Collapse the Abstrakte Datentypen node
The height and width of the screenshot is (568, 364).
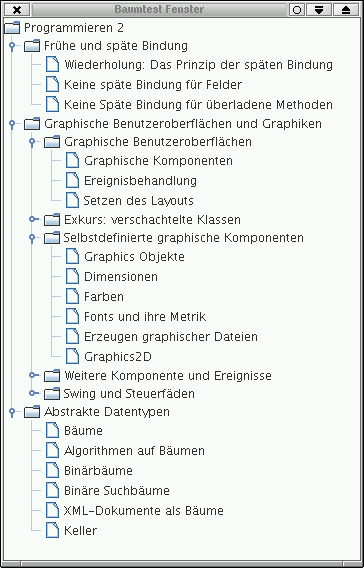pyautogui.click(x=12, y=413)
